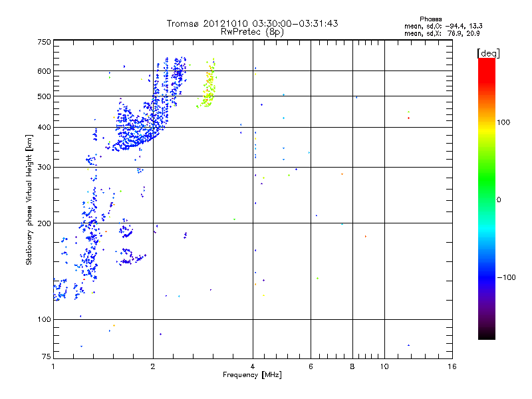The width and height of the screenshot is (532, 399).
Task: Click the '[deg]' colorbar unit label
Action: coord(488,53)
